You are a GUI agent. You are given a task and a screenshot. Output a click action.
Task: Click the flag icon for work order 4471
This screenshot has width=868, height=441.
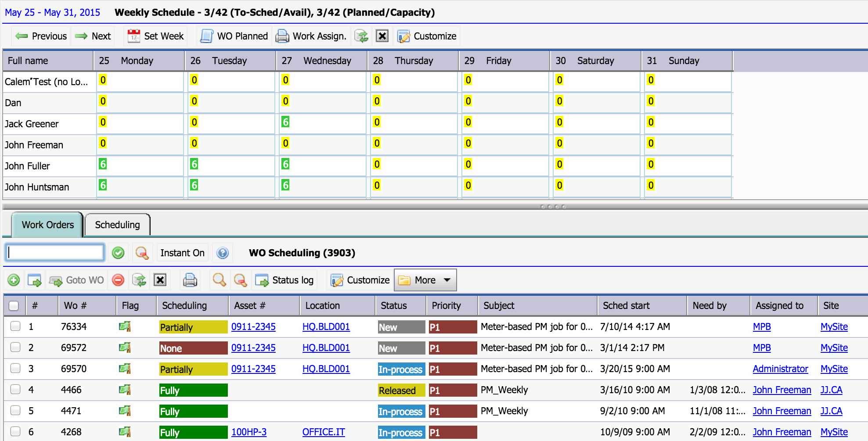[125, 411]
